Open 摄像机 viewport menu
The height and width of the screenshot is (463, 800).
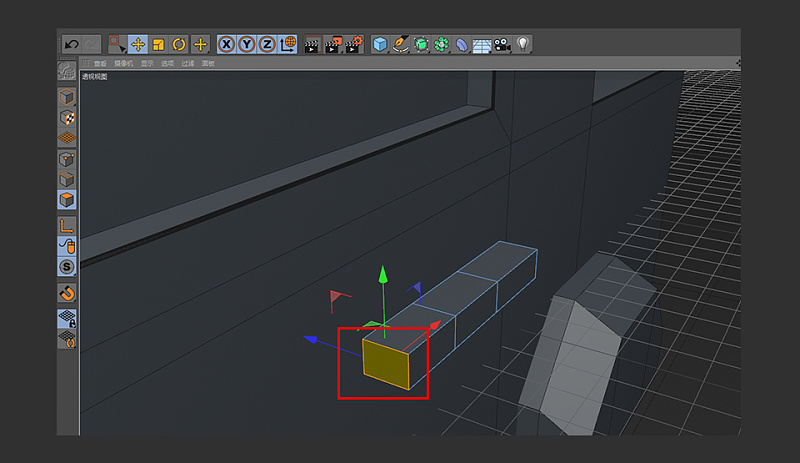[x=123, y=63]
